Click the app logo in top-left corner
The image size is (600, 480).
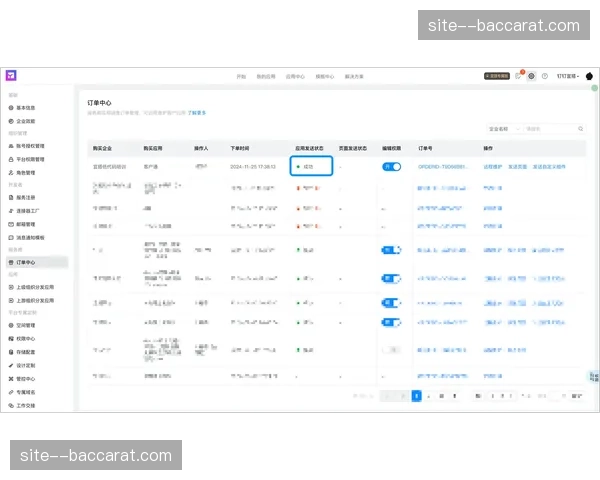point(12,75)
